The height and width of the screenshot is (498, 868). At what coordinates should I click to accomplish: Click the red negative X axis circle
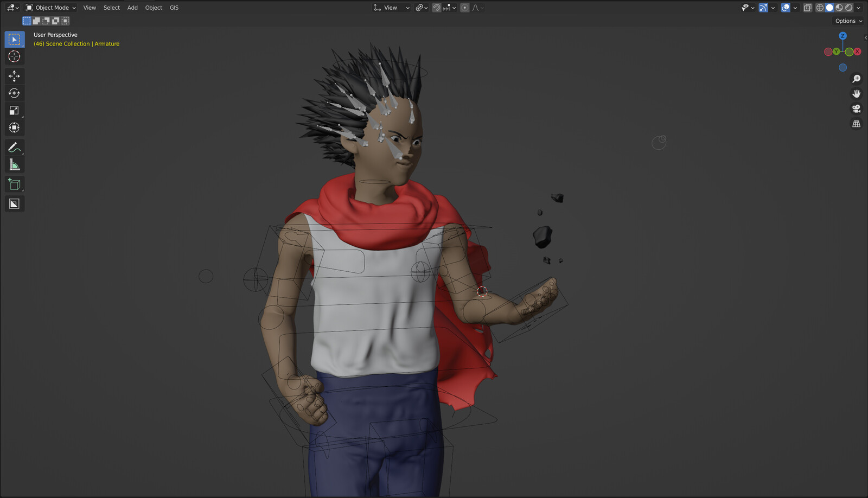tap(828, 52)
